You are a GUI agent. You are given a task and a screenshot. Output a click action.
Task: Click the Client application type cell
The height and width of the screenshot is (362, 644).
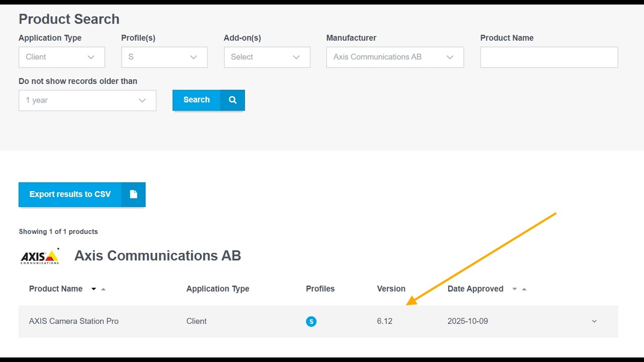pyautogui.click(x=197, y=321)
